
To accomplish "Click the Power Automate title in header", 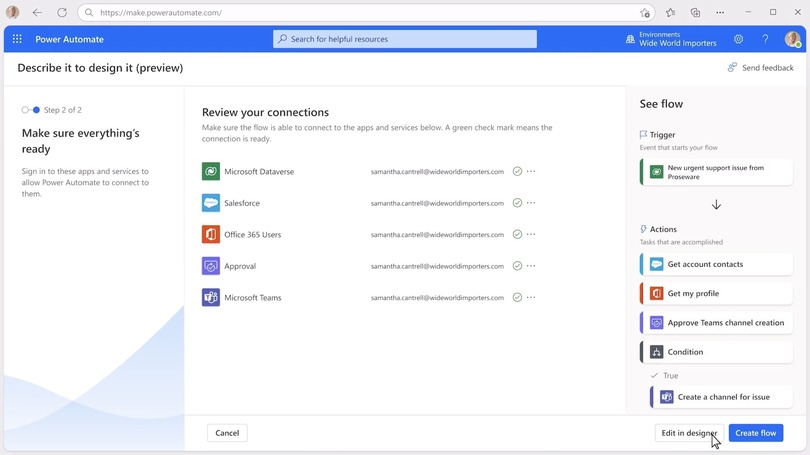I will tap(69, 39).
